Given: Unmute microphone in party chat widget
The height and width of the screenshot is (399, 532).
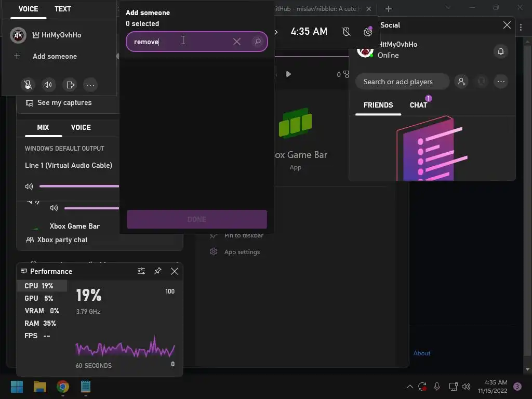Looking at the screenshot, I should coord(28,85).
